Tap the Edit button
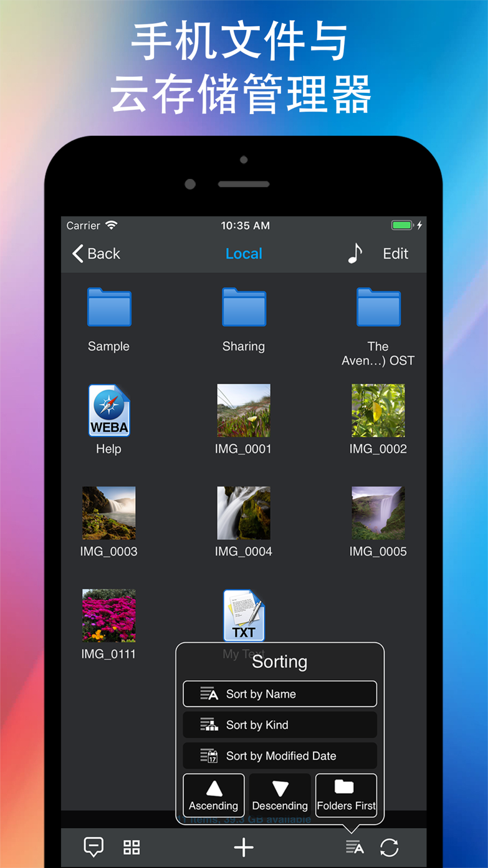The height and width of the screenshot is (868, 488). pos(395,254)
